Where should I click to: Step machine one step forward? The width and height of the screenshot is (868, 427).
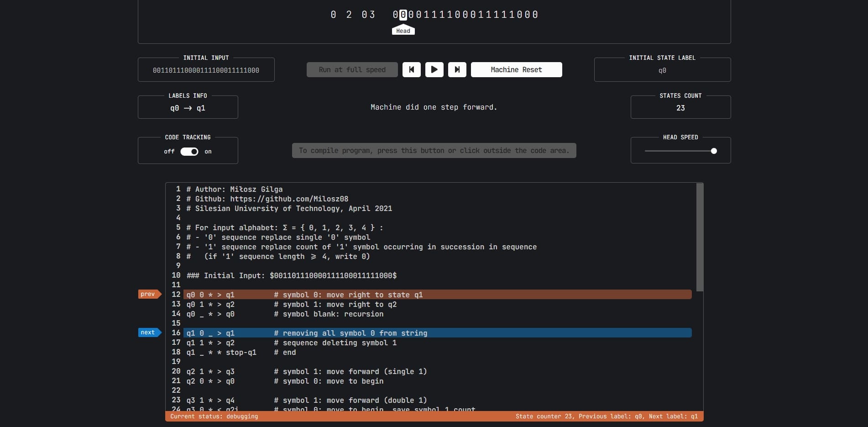(x=457, y=69)
